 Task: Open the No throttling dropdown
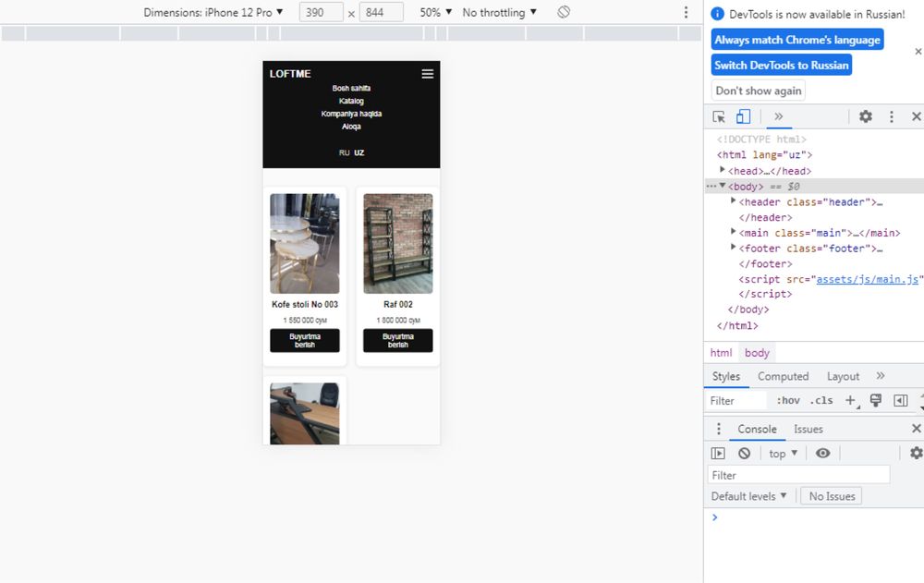(x=499, y=13)
